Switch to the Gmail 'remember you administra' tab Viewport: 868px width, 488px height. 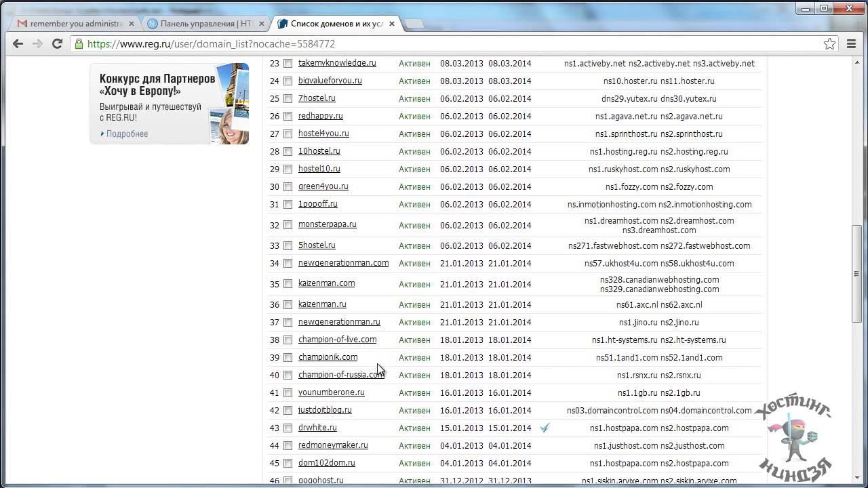[76, 23]
